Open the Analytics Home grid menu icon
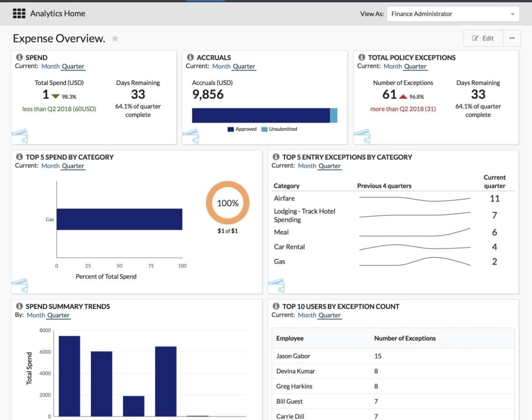The height and width of the screenshot is (420, 532). point(19,14)
